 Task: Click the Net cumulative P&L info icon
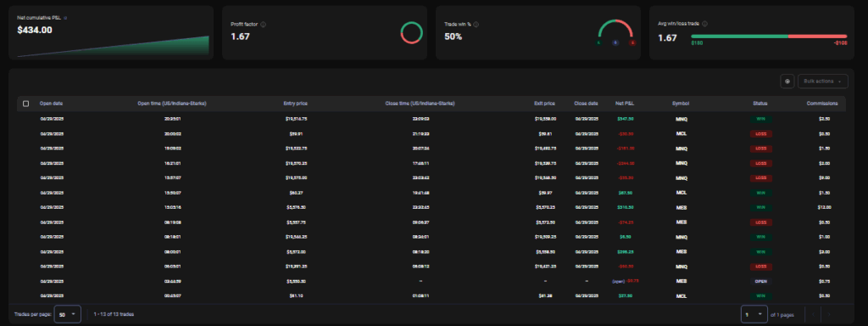click(x=65, y=18)
